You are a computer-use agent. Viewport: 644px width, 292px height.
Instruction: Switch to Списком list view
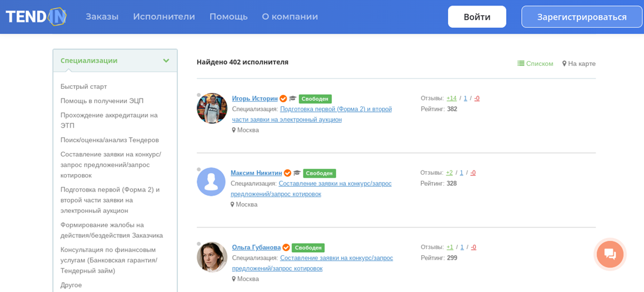click(x=535, y=63)
